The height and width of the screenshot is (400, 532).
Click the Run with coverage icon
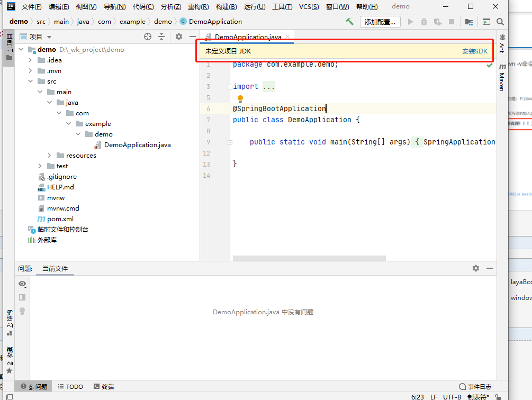[438, 22]
